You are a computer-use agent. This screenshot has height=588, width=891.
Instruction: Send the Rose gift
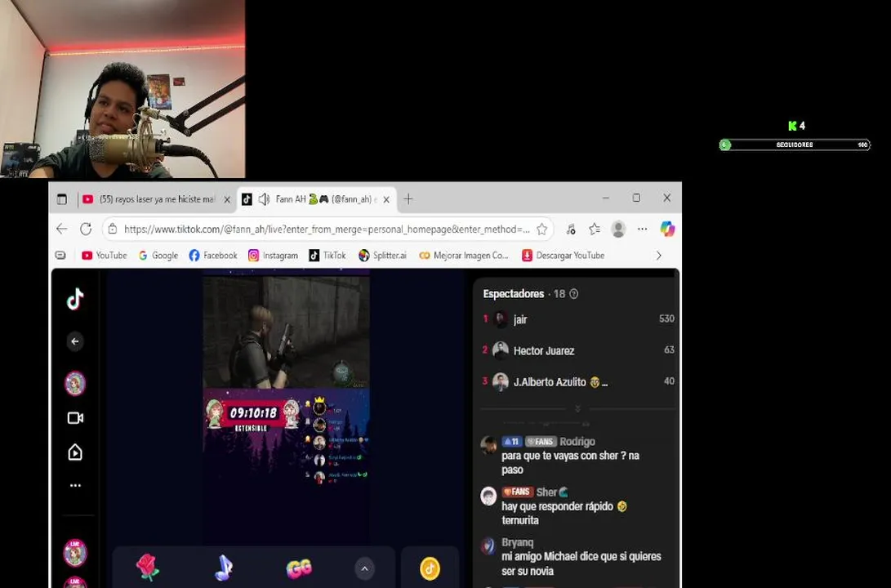click(x=148, y=568)
